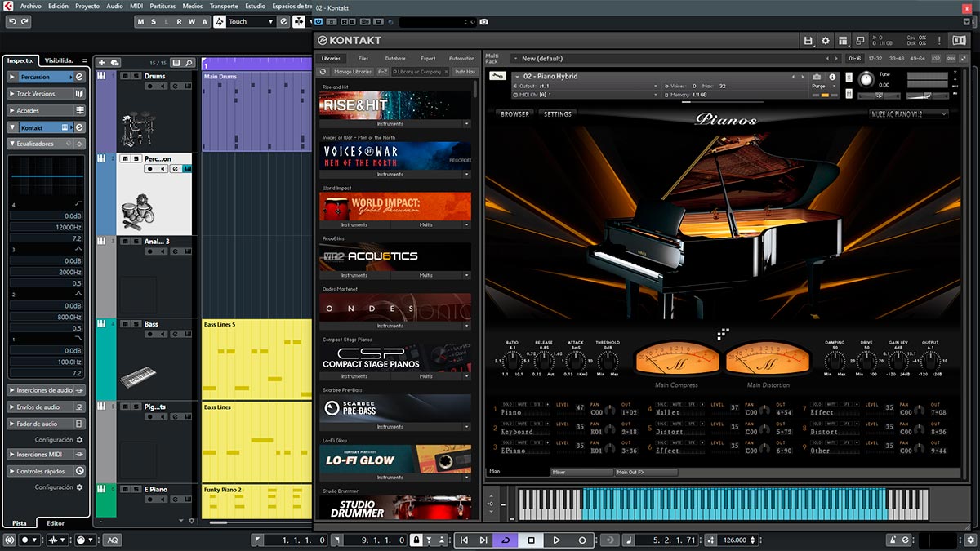
Task: Toggle the M mute button on Piano Hybrid instrument
Action: (849, 96)
